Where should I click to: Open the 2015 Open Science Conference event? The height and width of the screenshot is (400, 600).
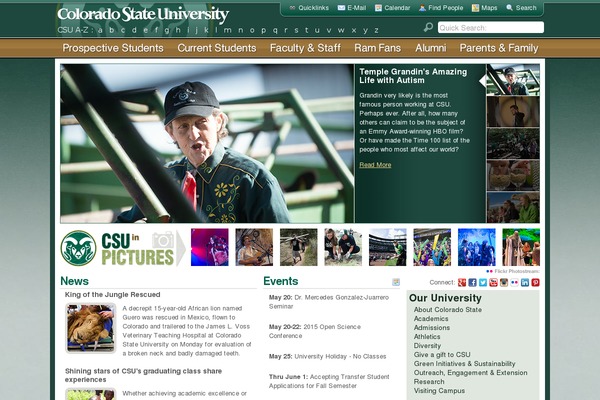click(315, 331)
